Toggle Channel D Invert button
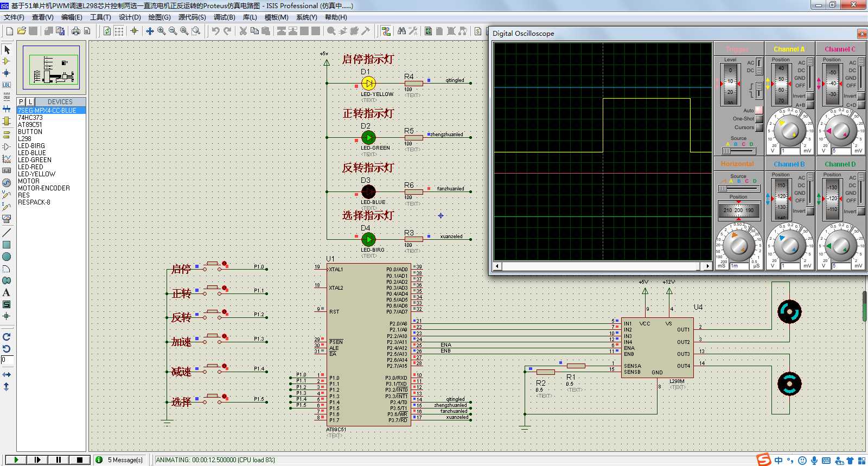The height and width of the screenshot is (466, 868). (861, 211)
